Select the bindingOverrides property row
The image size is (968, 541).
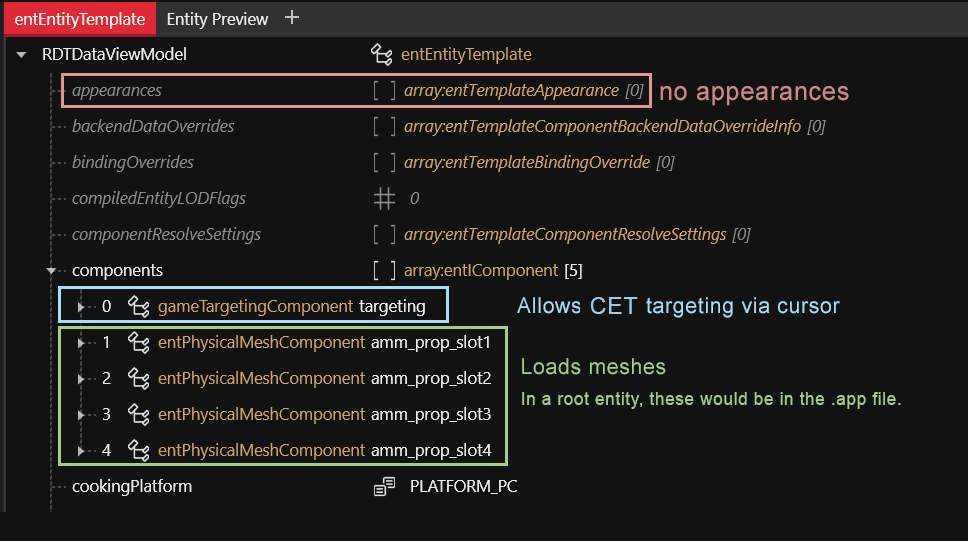133,162
